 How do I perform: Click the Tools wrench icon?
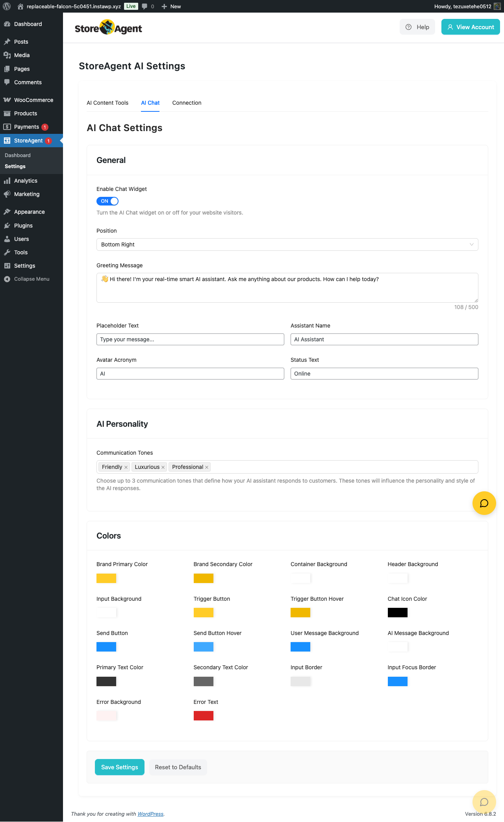click(x=7, y=252)
